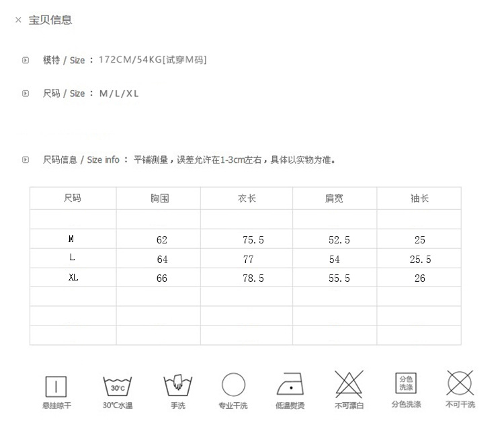Click the 宝贝信息 heading
This screenshot has height=421, width=504.
(50, 20)
